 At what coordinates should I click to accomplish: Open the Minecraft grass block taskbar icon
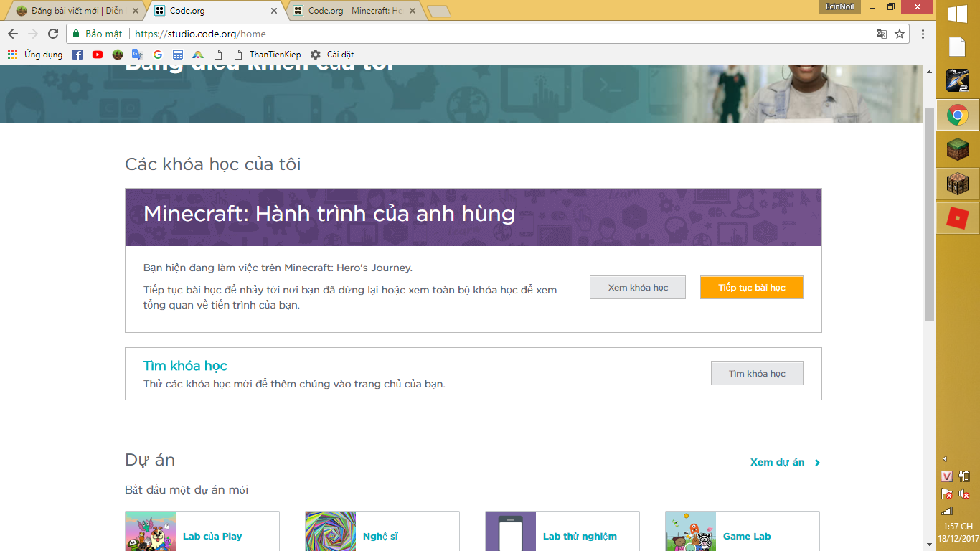point(958,149)
